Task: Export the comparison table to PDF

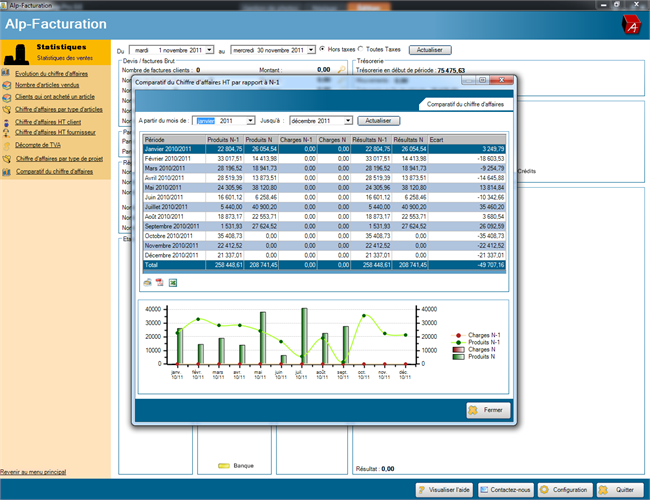Action: pyautogui.click(x=159, y=283)
